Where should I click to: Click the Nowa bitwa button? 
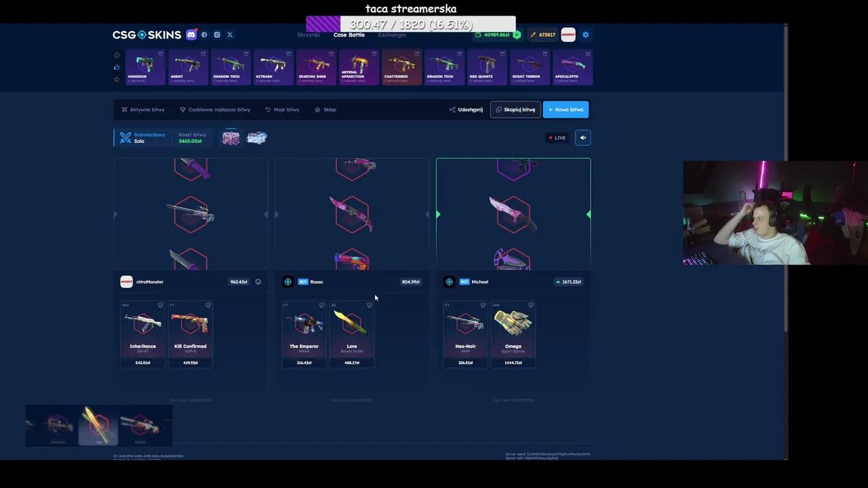[x=566, y=109]
